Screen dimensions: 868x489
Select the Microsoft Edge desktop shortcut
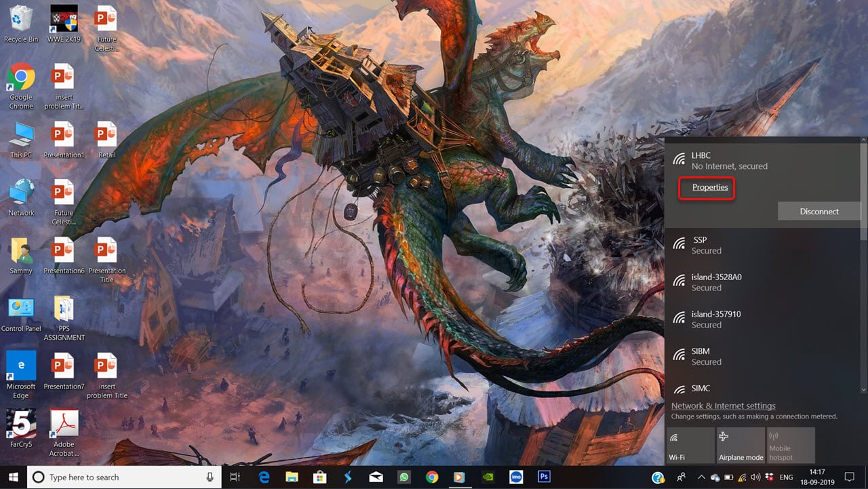[x=21, y=375]
